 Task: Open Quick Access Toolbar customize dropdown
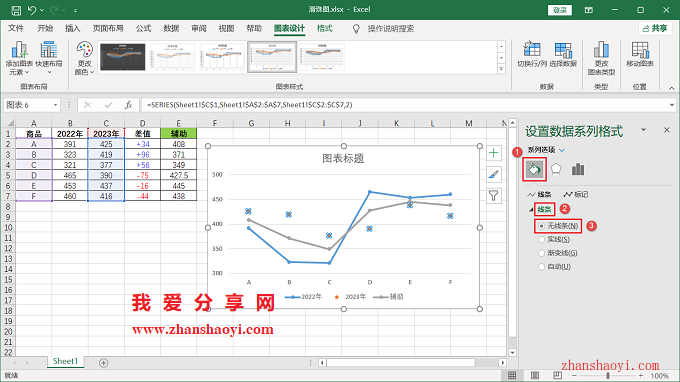(75, 10)
